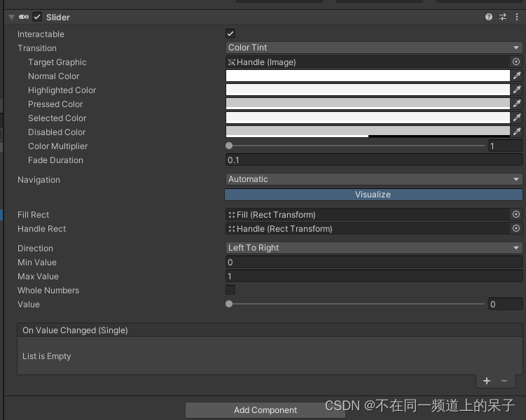Pick Disabled Color with eyedropper
This screenshot has width=526, height=420.
(x=517, y=132)
